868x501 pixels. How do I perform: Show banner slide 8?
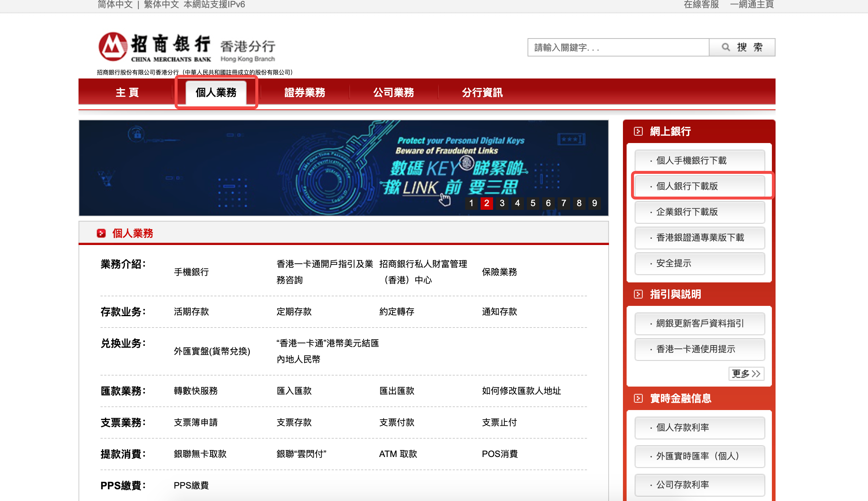click(x=579, y=203)
